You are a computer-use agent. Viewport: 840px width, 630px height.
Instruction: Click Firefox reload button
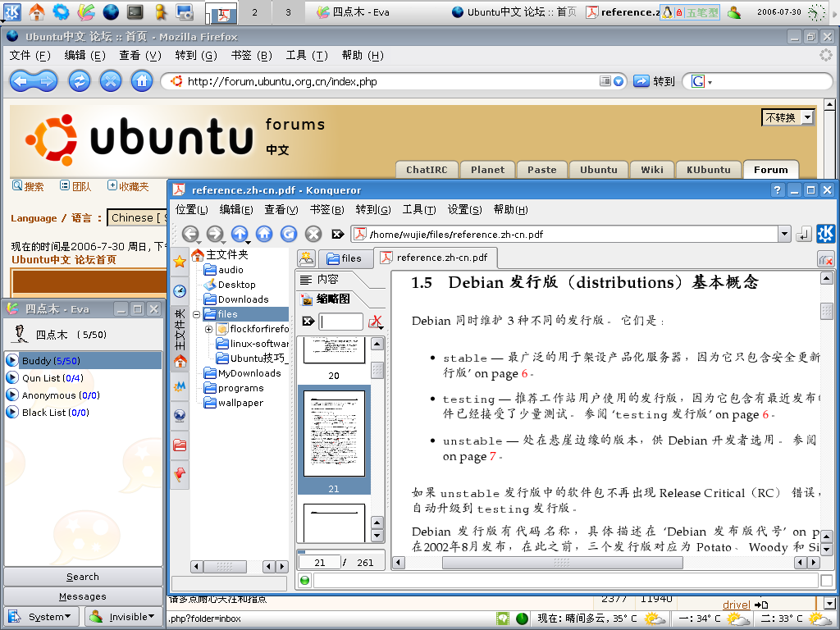(x=80, y=81)
